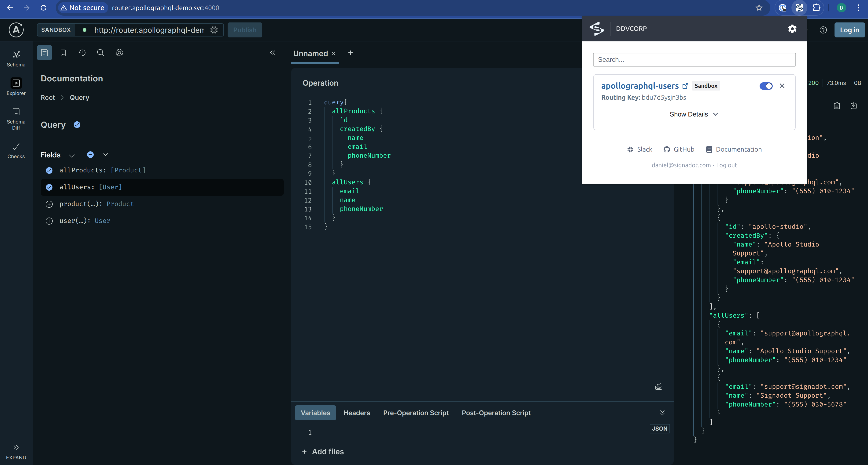Image resolution: width=868 pixels, height=465 pixels.
Task: Collapse the Documentation panel with double chevron
Action: [x=273, y=53]
